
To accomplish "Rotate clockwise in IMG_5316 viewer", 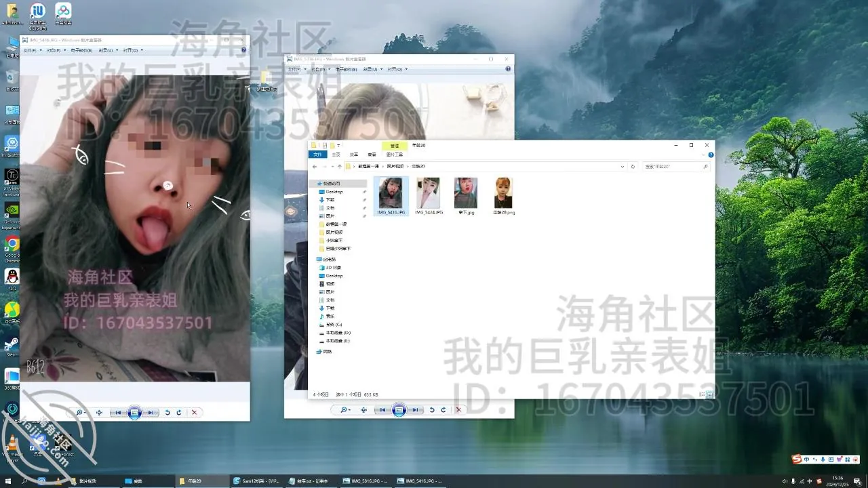I will pos(443,409).
